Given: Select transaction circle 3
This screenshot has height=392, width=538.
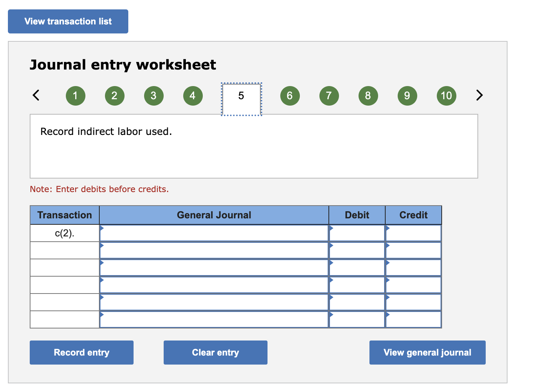Looking at the screenshot, I should click(153, 95).
